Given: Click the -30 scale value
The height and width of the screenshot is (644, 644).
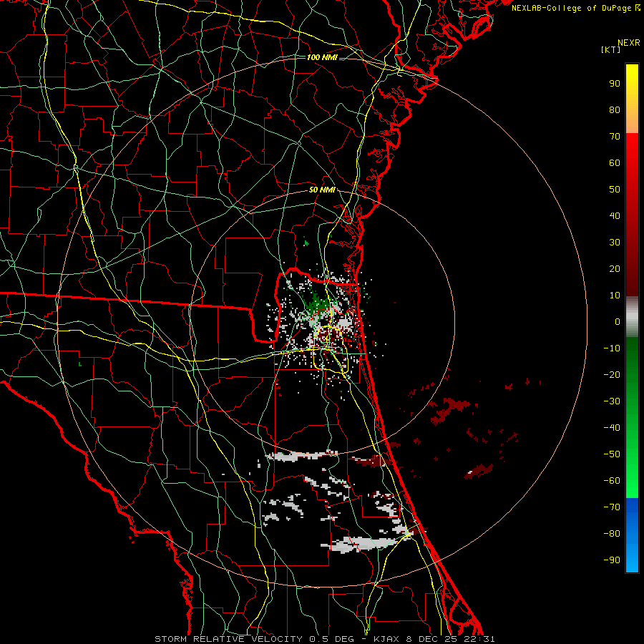Looking at the screenshot, I should pos(612,401).
